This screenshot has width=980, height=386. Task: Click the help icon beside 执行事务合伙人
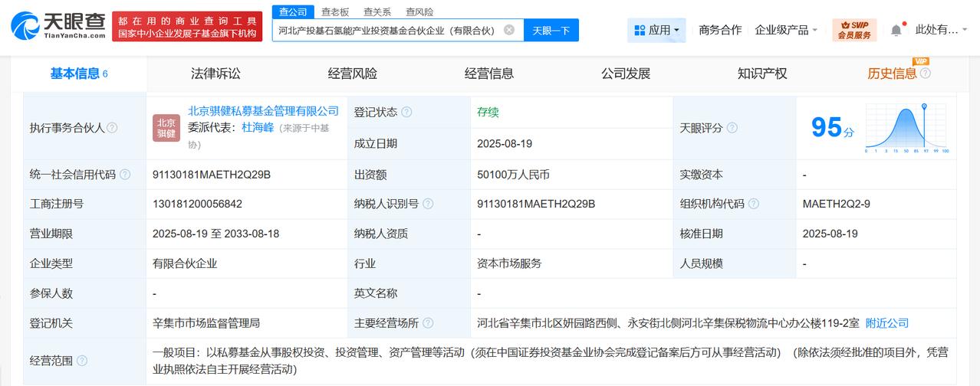point(112,128)
